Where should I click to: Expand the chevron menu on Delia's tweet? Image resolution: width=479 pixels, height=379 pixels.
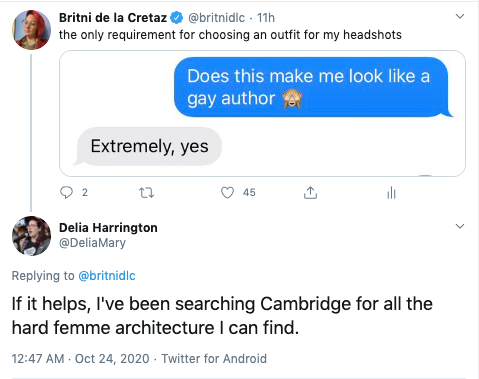pos(460,226)
